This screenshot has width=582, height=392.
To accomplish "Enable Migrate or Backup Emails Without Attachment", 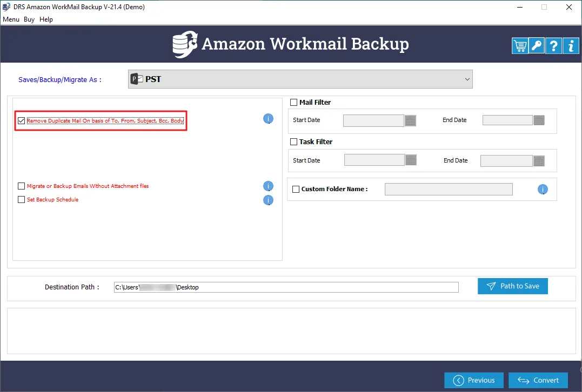I will click(21, 186).
